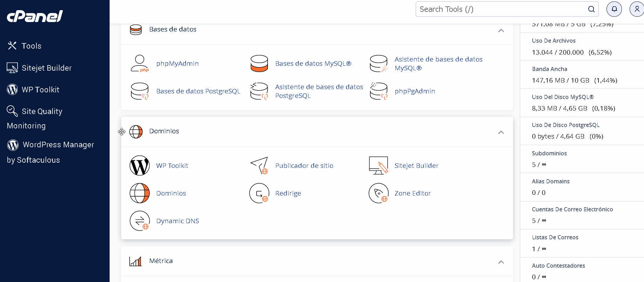The image size is (644, 282).
Task: Open Sitejet Builder link in Dominios section
Action: 416,165
